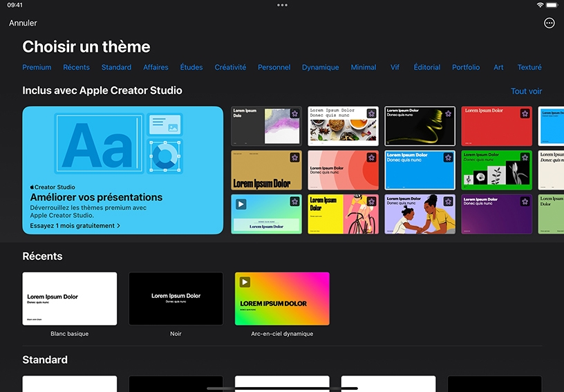564x392 pixels.
Task: Select the yellow cyclist premium theme
Action: [x=343, y=214]
